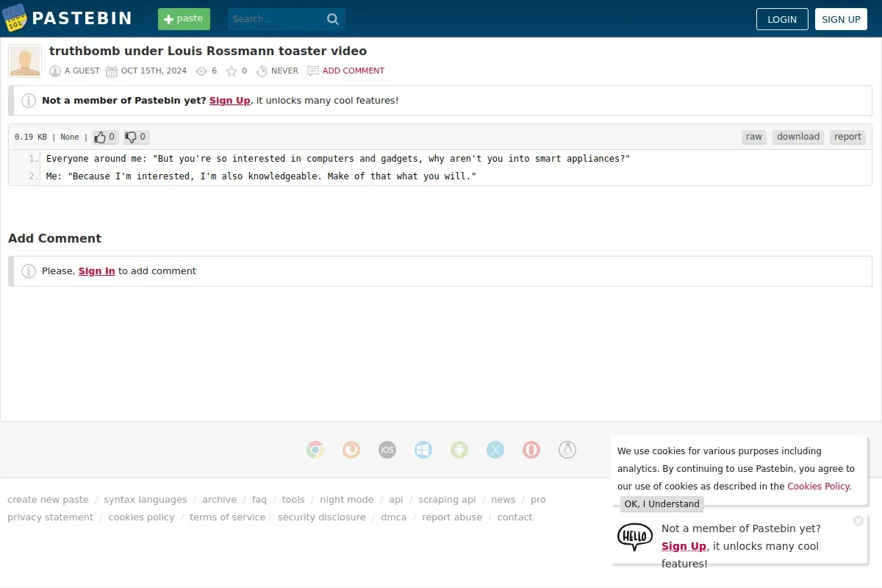882x588 pixels.
Task: Accept cookies with OK, I Understand
Action: [662, 504]
